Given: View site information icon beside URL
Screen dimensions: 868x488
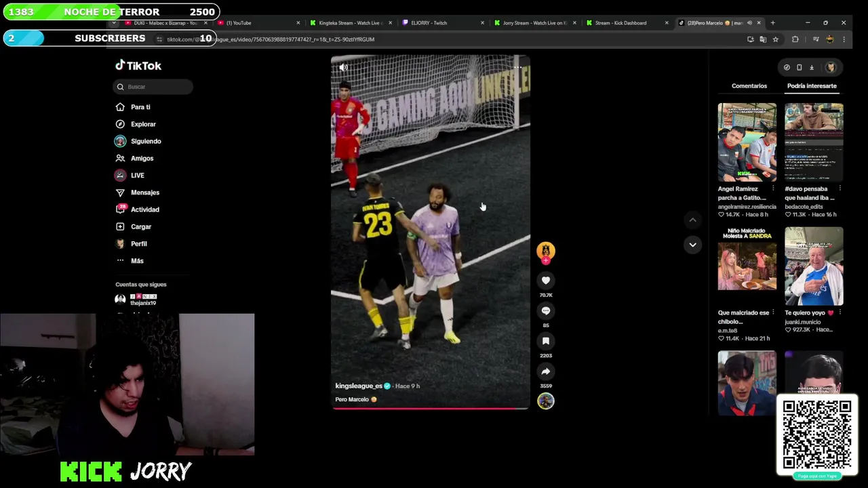Looking at the screenshot, I should (x=159, y=39).
